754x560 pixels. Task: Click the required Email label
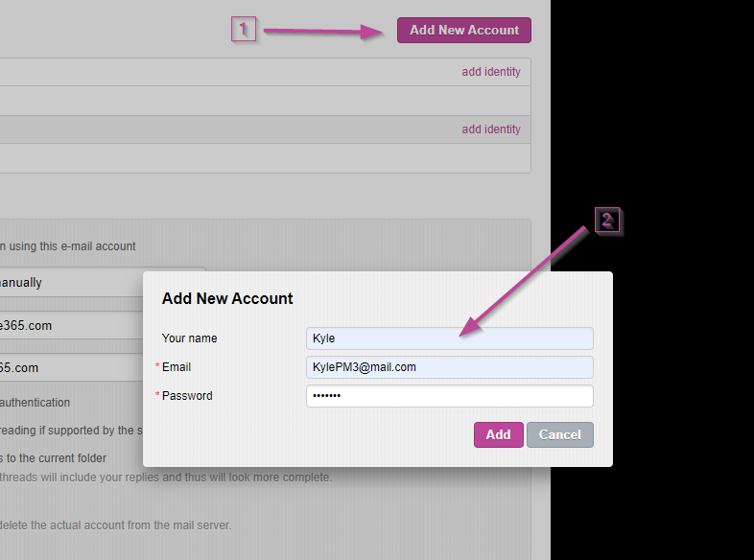[x=177, y=367]
